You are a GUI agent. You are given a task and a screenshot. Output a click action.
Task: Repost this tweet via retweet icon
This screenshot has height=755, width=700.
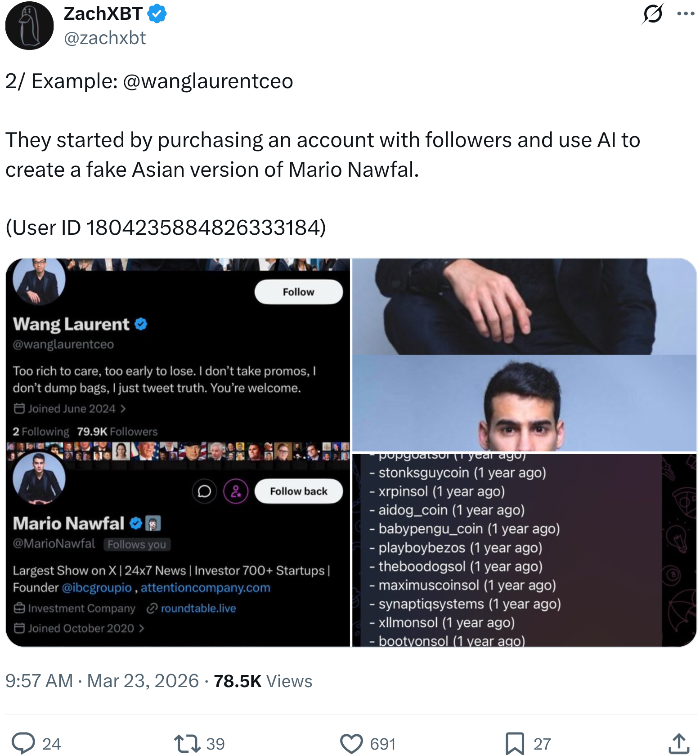coord(187,743)
